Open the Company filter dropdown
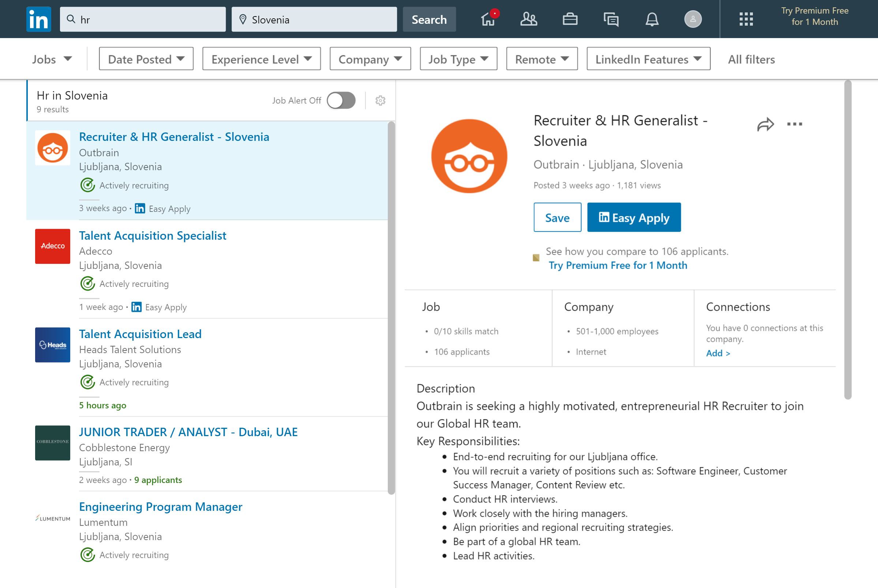The height and width of the screenshot is (588, 878). pos(370,59)
